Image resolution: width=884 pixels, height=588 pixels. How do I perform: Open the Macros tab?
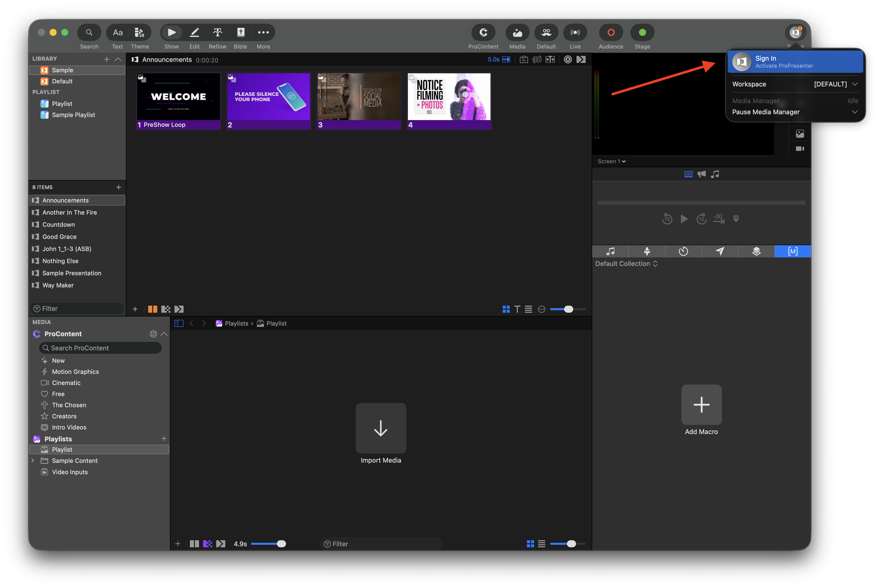pyautogui.click(x=793, y=251)
